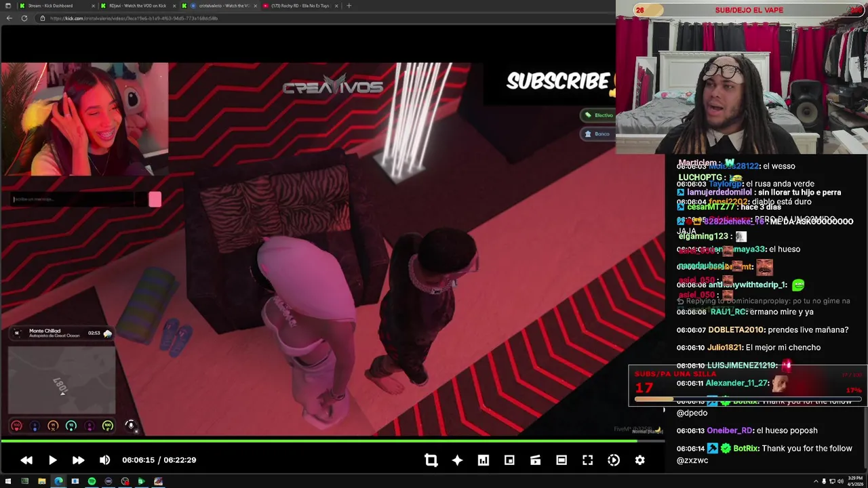
Task: Reload the page with refresh icon
Action: (x=24, y=18)
